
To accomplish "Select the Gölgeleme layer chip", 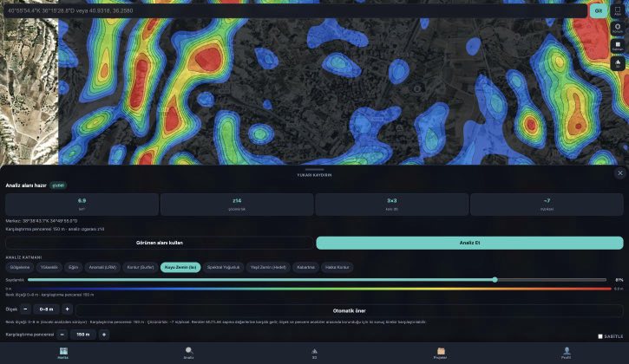I will (20, 268).
